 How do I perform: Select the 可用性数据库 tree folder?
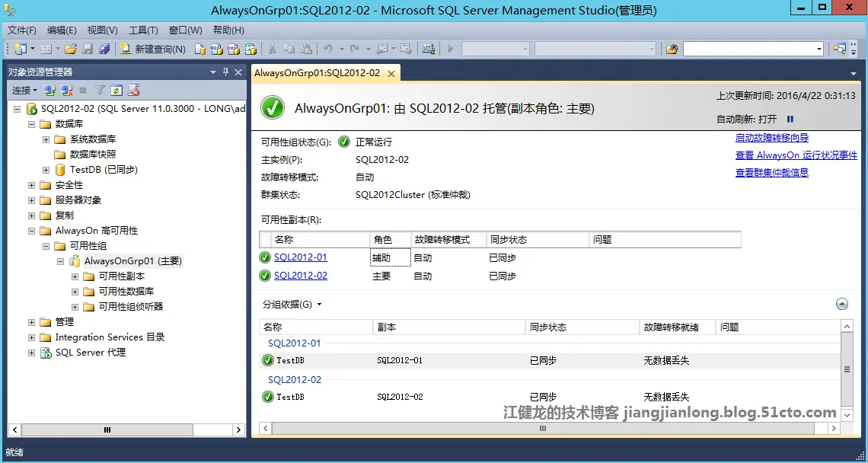(x=126, y=292)
